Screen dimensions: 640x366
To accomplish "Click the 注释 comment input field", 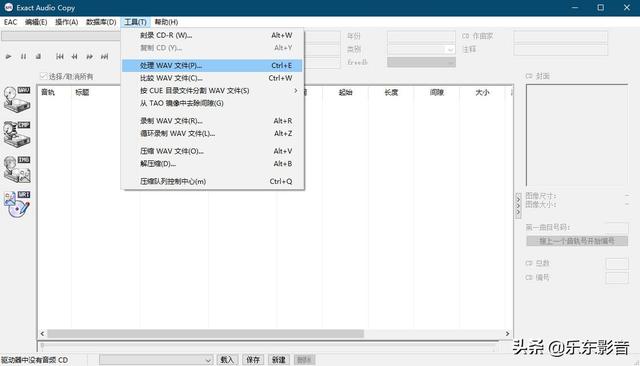I will pos(560,49).
